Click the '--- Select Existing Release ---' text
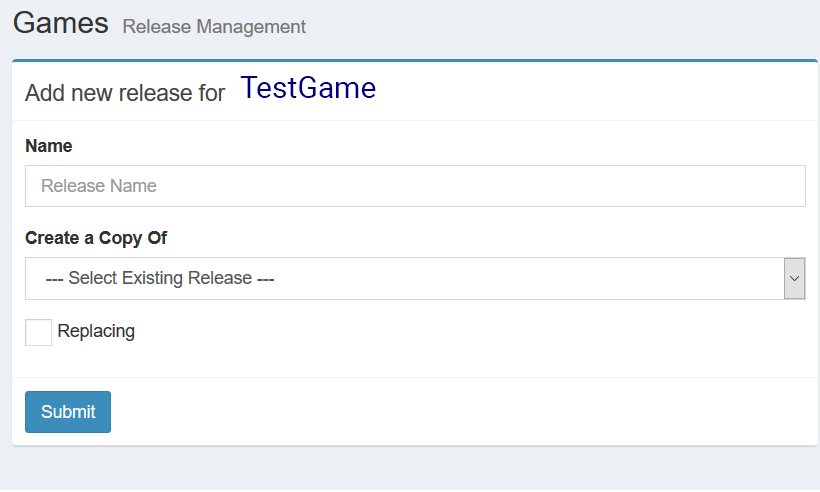 (160, 278)
